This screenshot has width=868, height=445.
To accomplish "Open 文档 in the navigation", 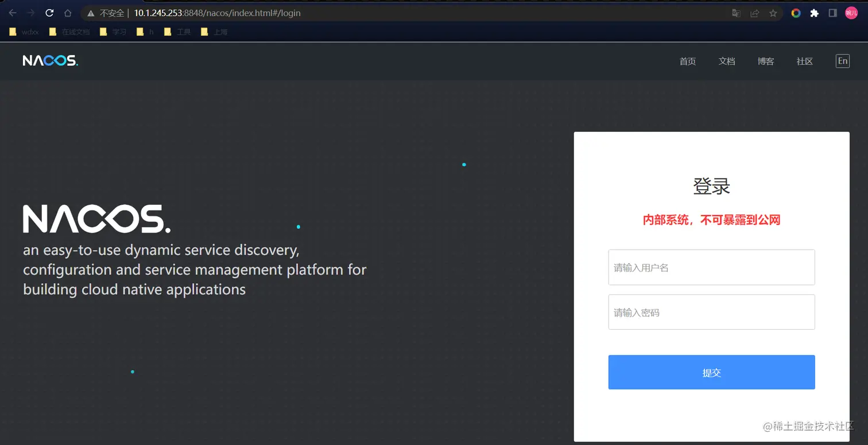I will click(727, 61).
